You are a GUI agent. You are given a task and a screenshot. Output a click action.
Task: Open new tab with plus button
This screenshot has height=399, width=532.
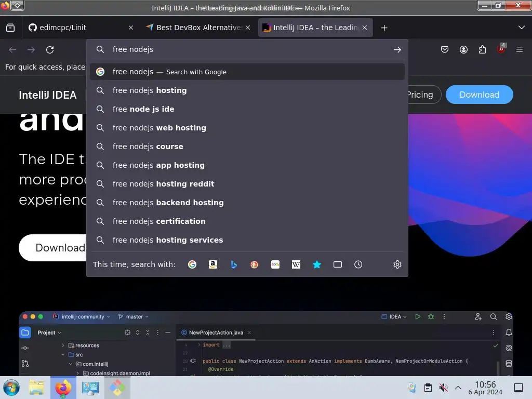point(384,28)
